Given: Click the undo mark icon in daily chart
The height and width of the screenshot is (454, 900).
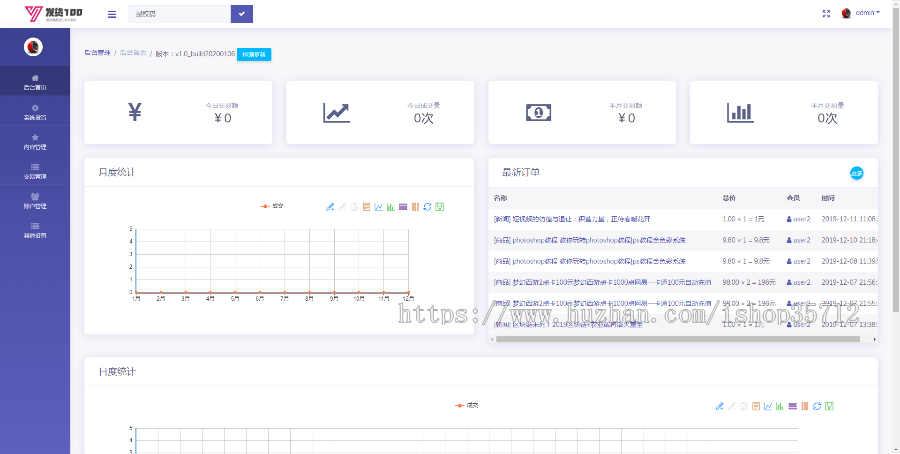Looking at the screenshot, I should [731, 406].
